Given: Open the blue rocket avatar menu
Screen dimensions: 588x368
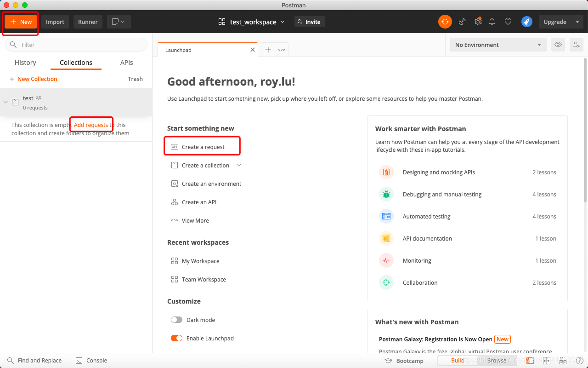Looking at the screenshot, I should (x=527, y=22).
